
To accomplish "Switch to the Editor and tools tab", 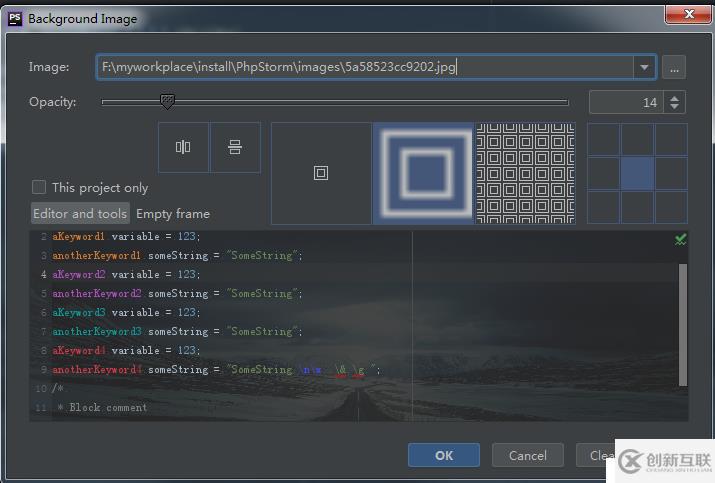I will [80, 213].
